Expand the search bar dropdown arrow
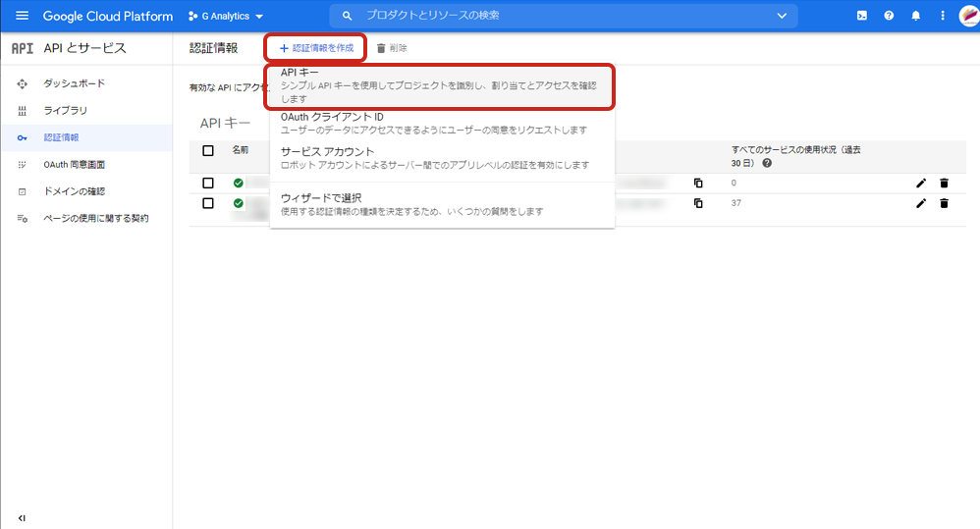The image size is (980, 529). (x=782, y=16)
